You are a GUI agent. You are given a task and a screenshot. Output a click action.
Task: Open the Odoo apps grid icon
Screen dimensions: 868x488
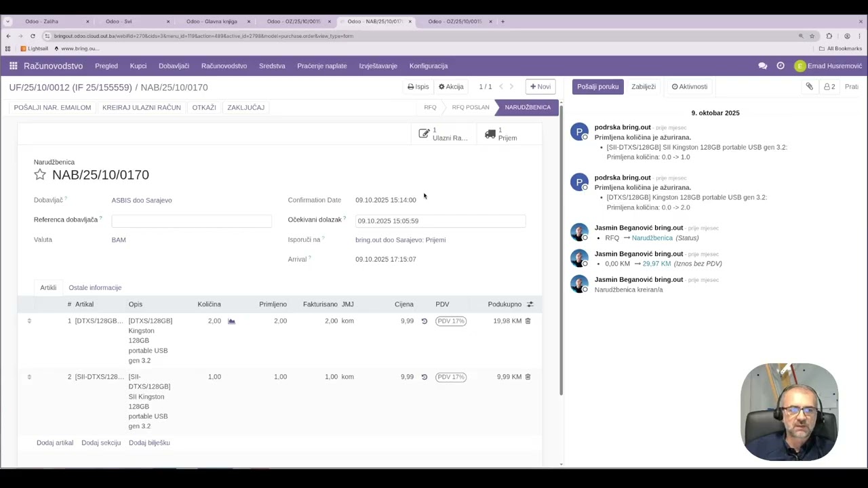click(13, 66)
